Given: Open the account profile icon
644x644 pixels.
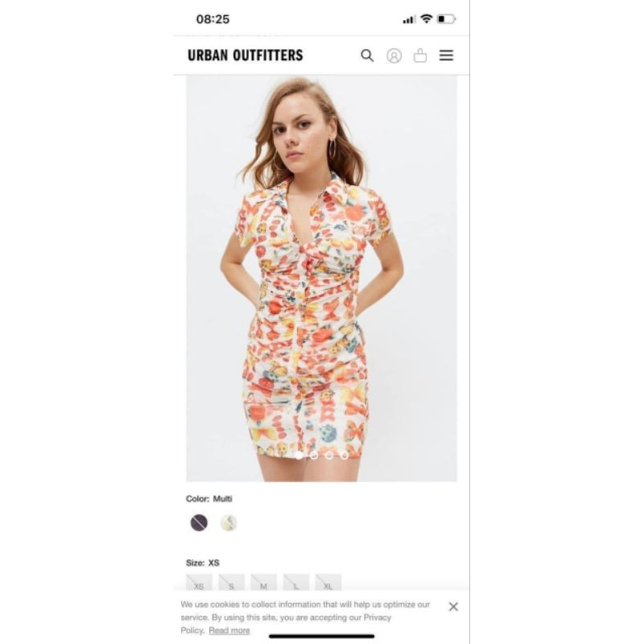Looking at the screenshot, I should [x=394, y=56].
